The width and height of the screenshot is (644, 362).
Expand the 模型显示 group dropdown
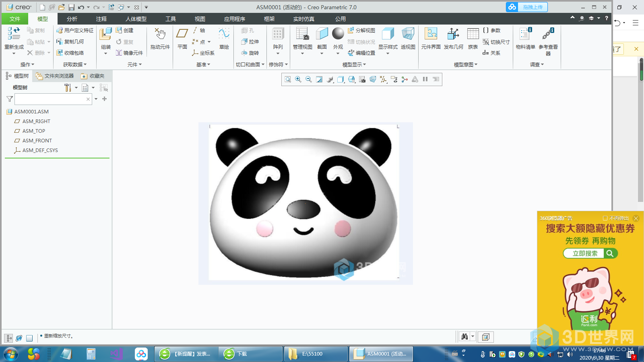[354, 64]
